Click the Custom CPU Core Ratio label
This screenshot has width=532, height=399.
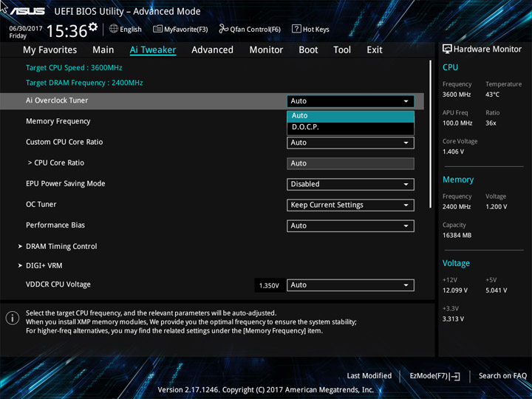point(64,142)
